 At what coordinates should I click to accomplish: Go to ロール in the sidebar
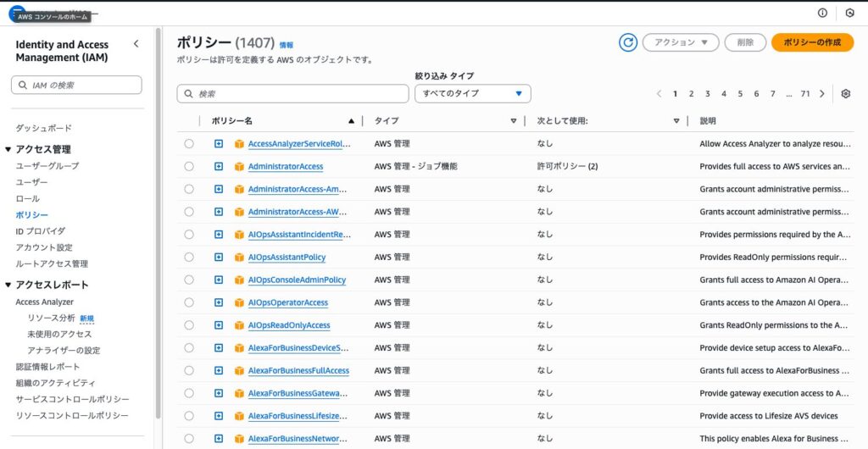27,198
